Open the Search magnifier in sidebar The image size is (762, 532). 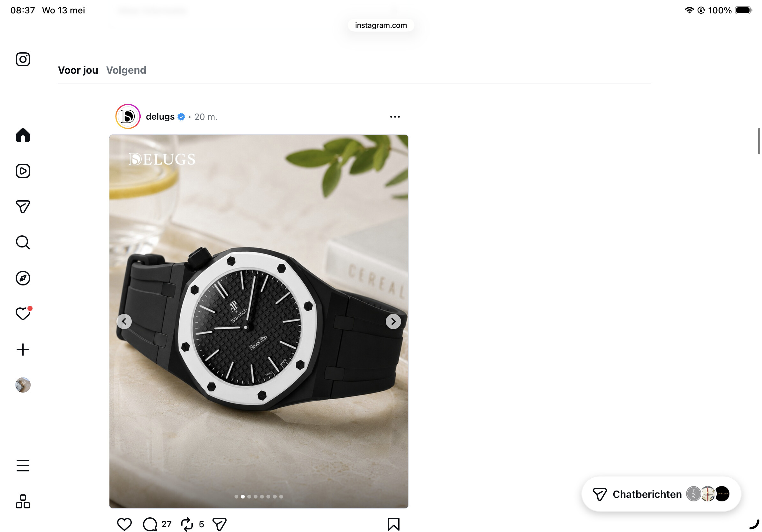(23, 242)
